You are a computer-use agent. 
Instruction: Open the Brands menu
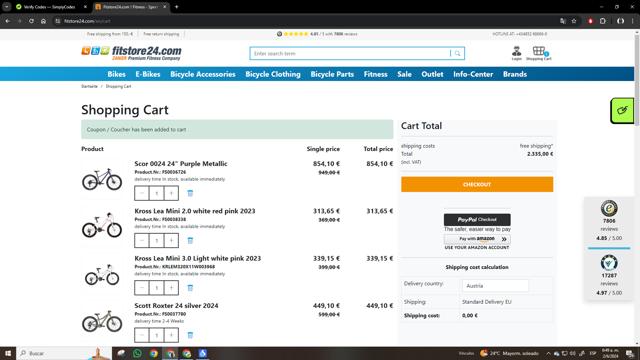tap(515, 74)
